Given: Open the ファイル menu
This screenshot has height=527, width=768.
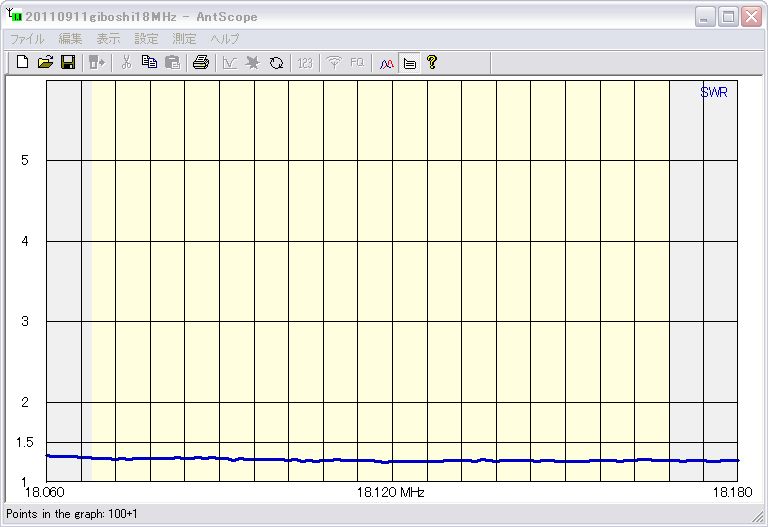Looking at the screenshot, I should [27, 38].
